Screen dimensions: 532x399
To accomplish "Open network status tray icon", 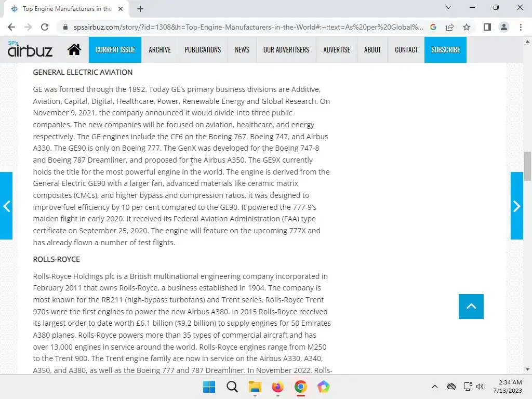I will click(x=468, y=387).
